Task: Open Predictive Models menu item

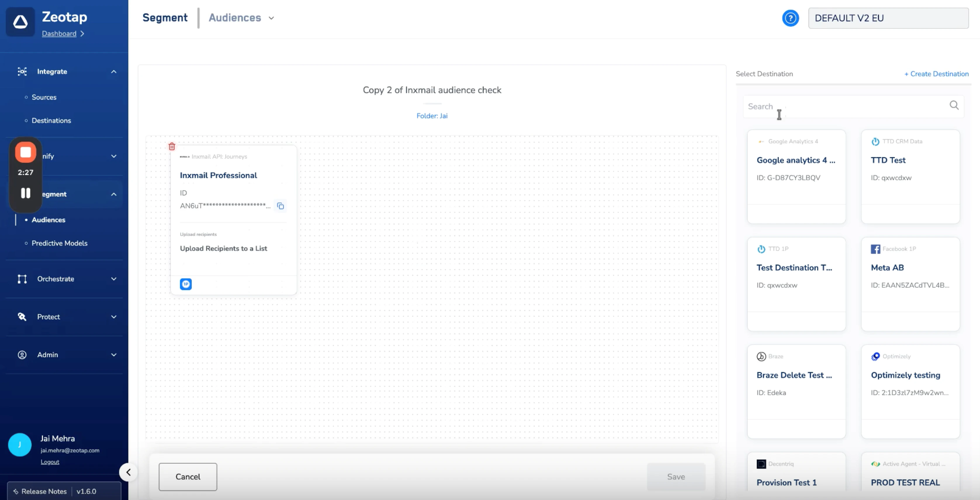Action: click(59, 243)
